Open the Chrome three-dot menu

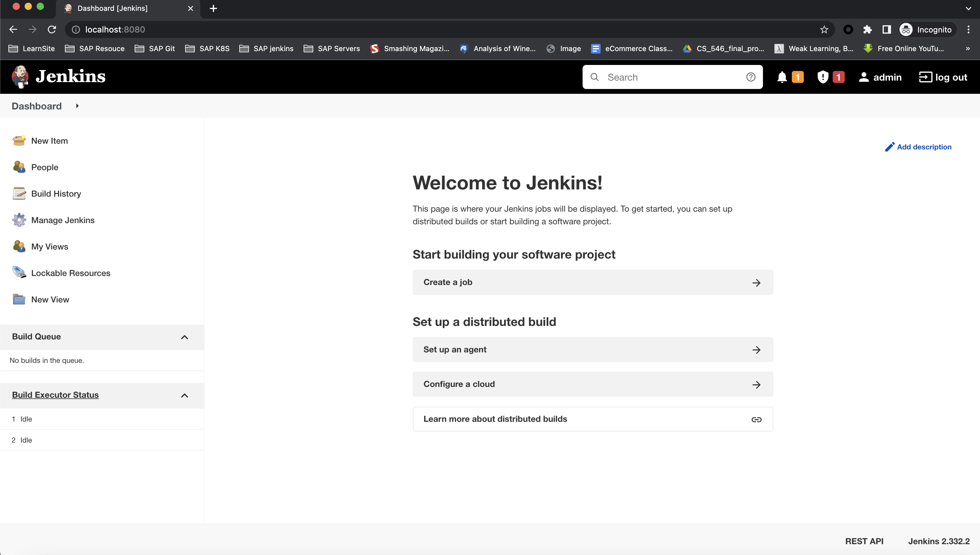pyautogui.click(x=968, y=30)
